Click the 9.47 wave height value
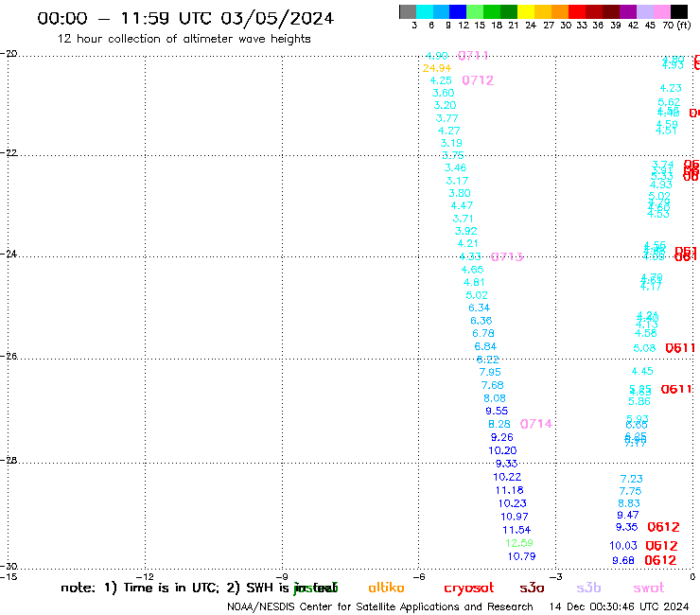The height and width of the screenshot is (615, 700). click(x=628, y=515)
